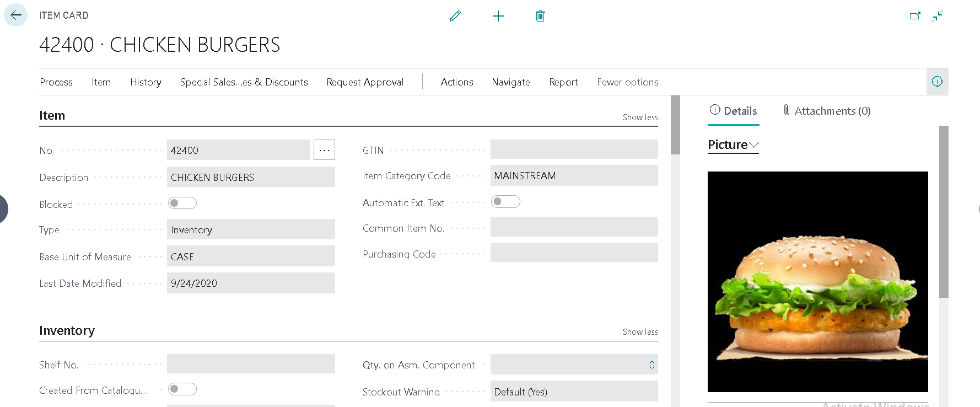The image size is (980, 407).
Task: Open the Navigate menu
Action: tap(510, 82)
